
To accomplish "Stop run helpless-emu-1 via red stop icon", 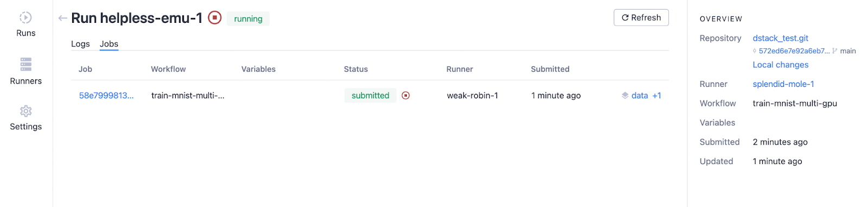I will point(215,18).
